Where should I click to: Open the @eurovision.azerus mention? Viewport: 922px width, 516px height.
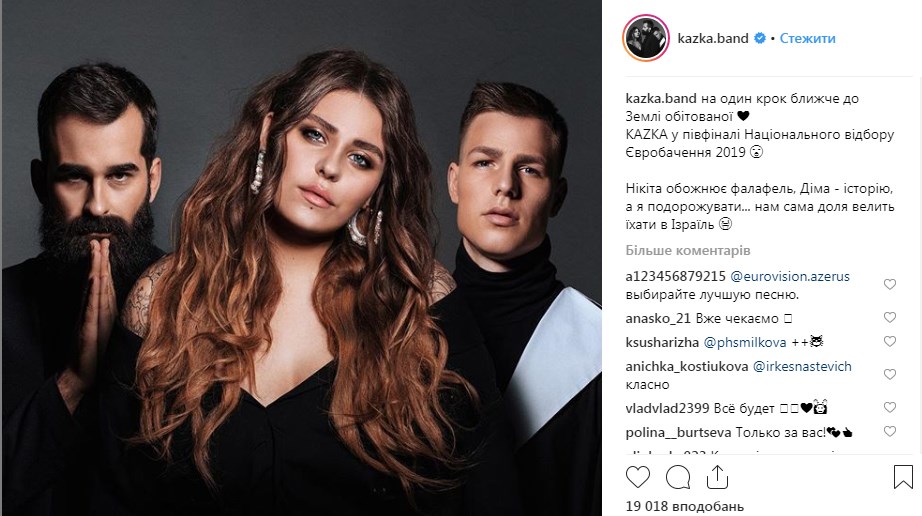click(x=790, y=276)
